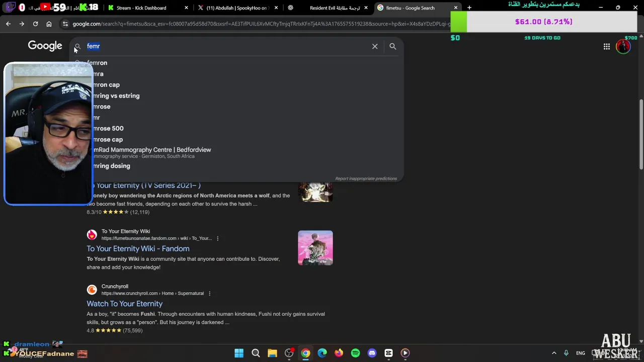644x362 pixels.
Task: Open Spotify from taskbar
Action: 355,353
